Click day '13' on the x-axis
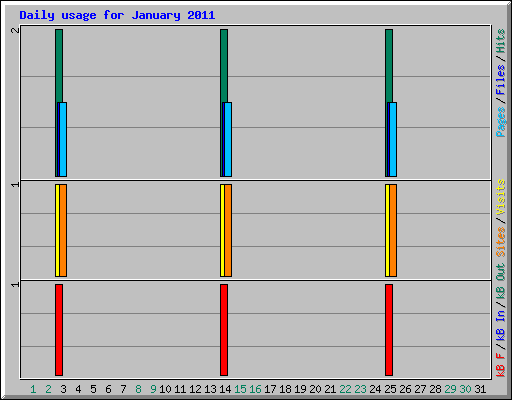The height and width of the screenshot is (400, 512). pos(210,389)
